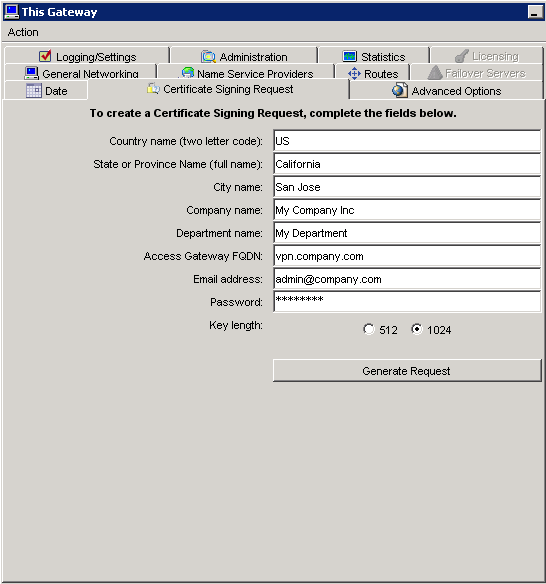This screenshot has height=584, width=546.
Task: Click into the Password field
Action: tap(407, 302)
